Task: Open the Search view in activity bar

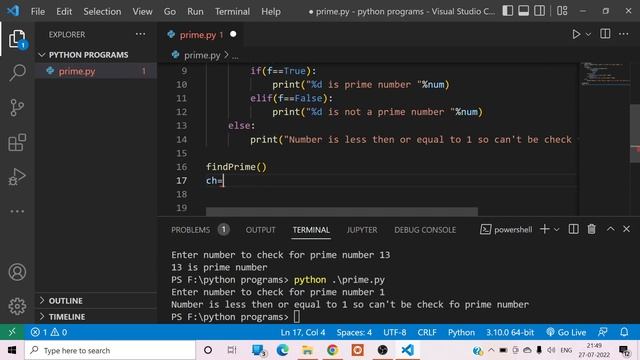Action: click(x=17, y=73)
